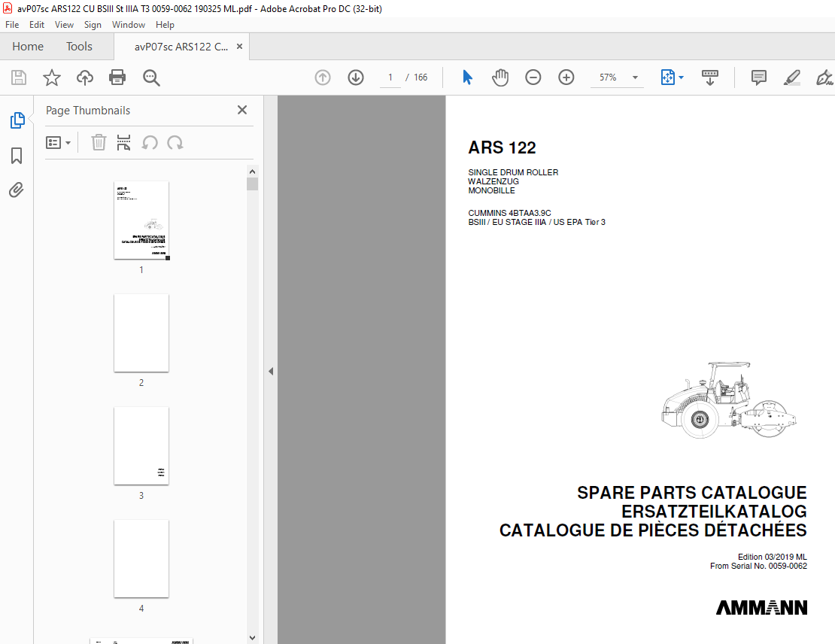Click the upload to cloud icon

click(85, 77)
